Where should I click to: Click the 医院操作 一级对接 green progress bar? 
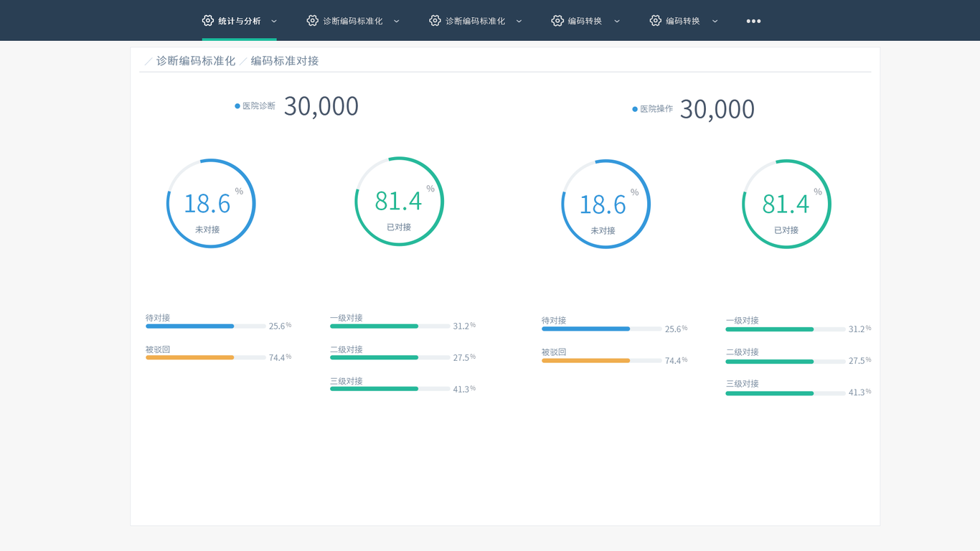click(786, 329)
